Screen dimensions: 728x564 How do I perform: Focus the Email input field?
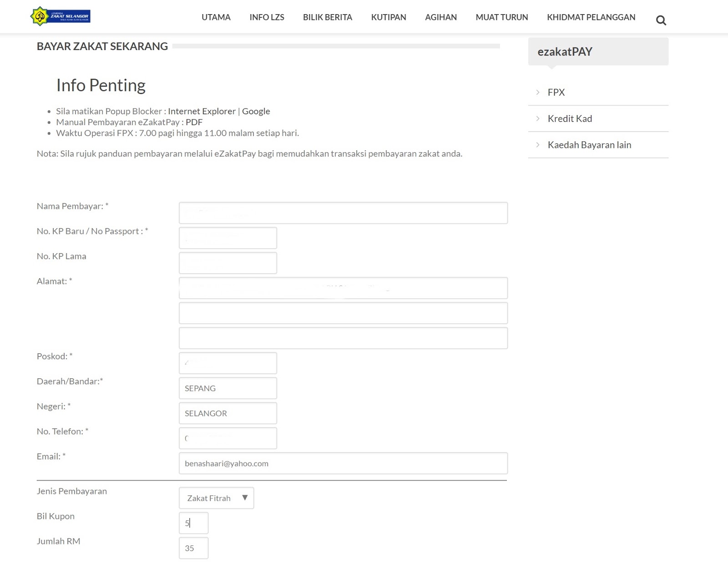[x=343, y=463]
